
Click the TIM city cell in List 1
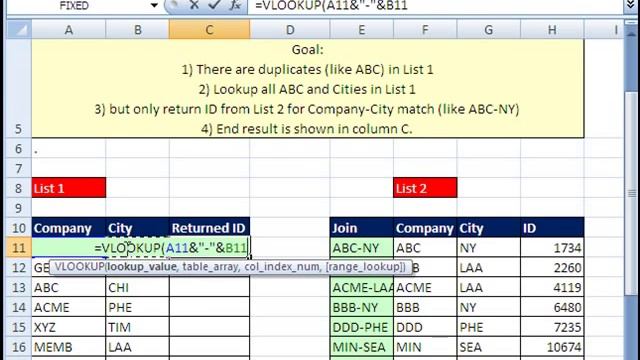pyautogui.click(x=138, y=327)
